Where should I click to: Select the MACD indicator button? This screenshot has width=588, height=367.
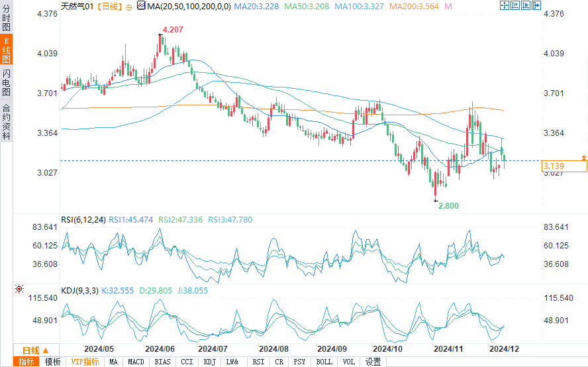[136, 362]
